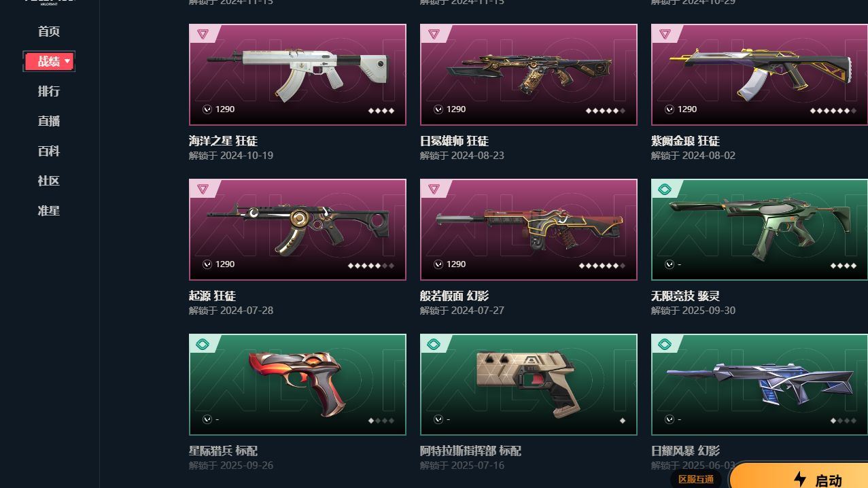Select 准星 in the sidebar
The image size is (868, 488).
(x=49, y=211)
